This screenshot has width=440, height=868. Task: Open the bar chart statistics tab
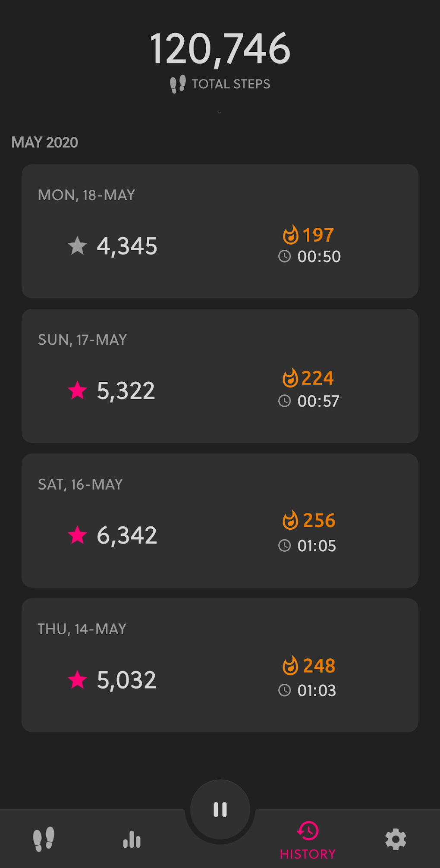pyautogui.click(x=132, y=840)
